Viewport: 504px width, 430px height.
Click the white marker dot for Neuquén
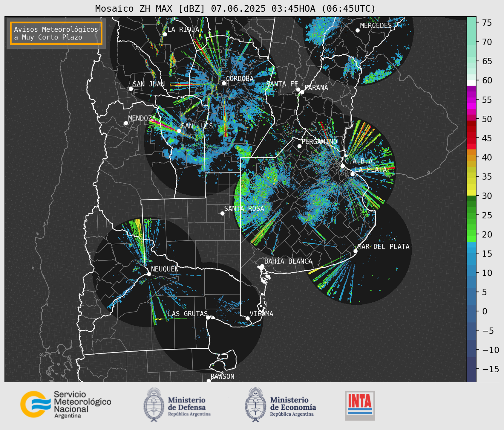(x=149, y=274)
